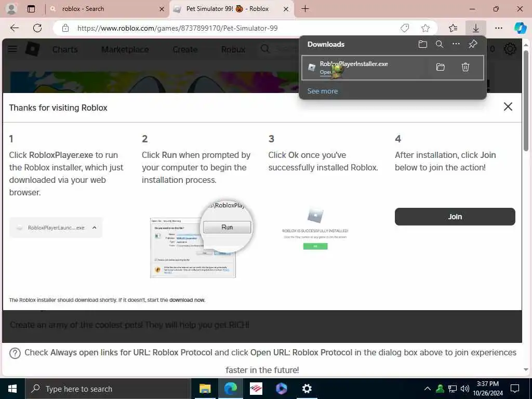Screen dimensions: 532x399
Task: Show hidden system tray icons
Action: pyautogui.click(x=428, y=389)
